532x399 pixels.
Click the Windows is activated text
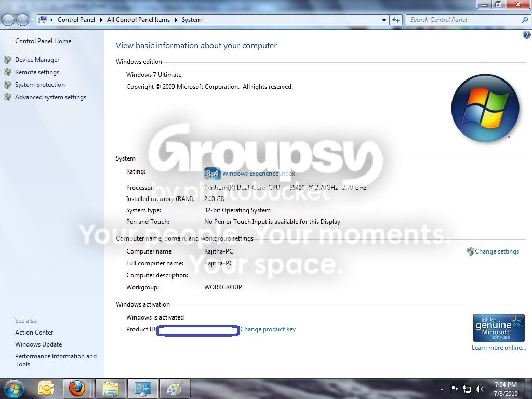click(155, 317)
